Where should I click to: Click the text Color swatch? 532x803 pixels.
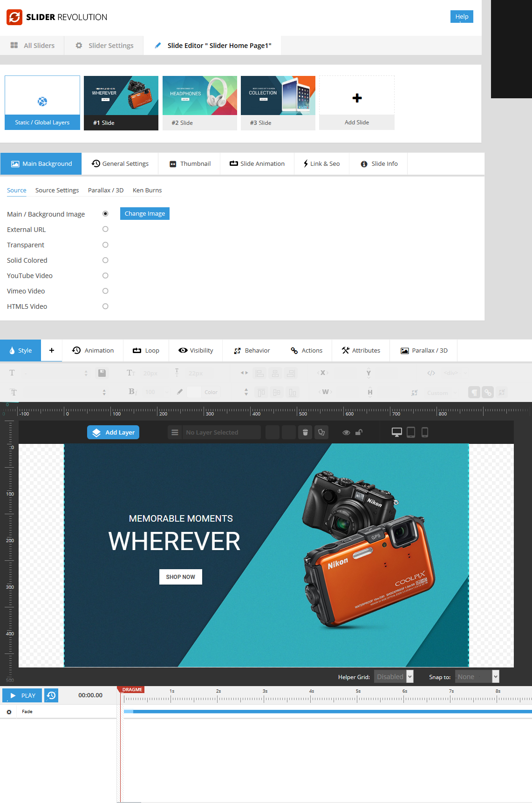pyautogui.click(x=194, y=392)
